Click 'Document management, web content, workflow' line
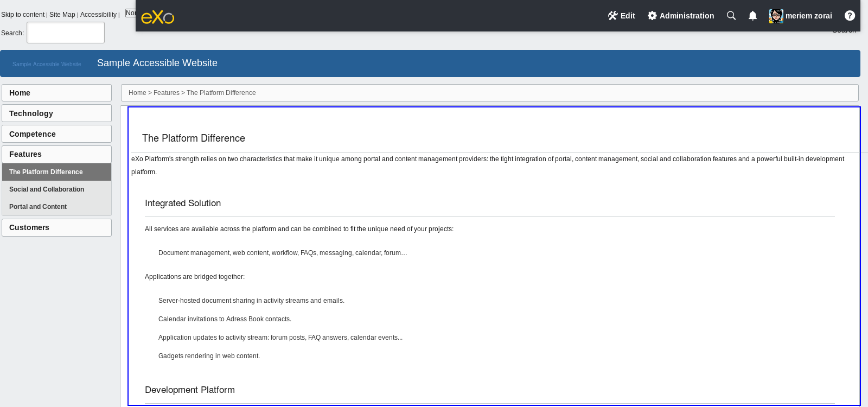 pyautogui.click(x=283, y=253)
